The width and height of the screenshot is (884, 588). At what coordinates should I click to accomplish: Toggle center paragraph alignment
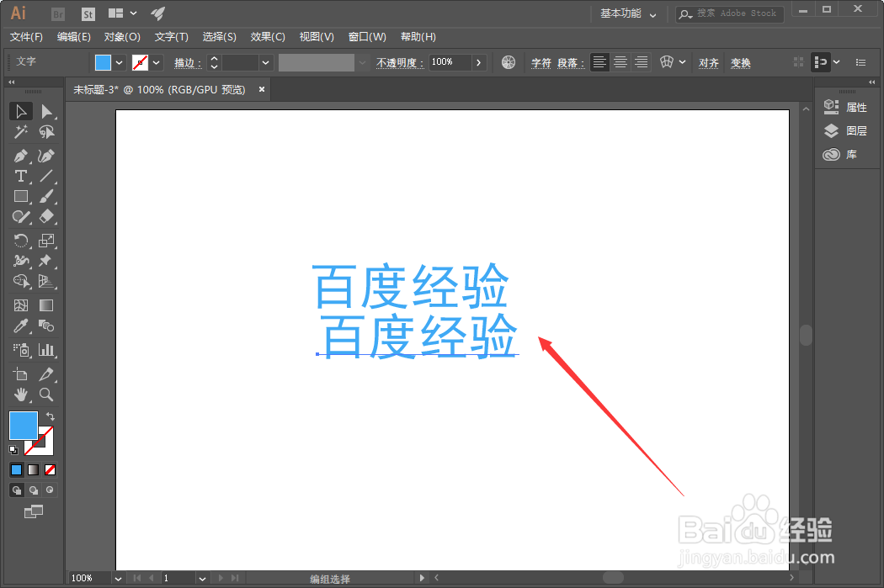(x=620, y=61)
